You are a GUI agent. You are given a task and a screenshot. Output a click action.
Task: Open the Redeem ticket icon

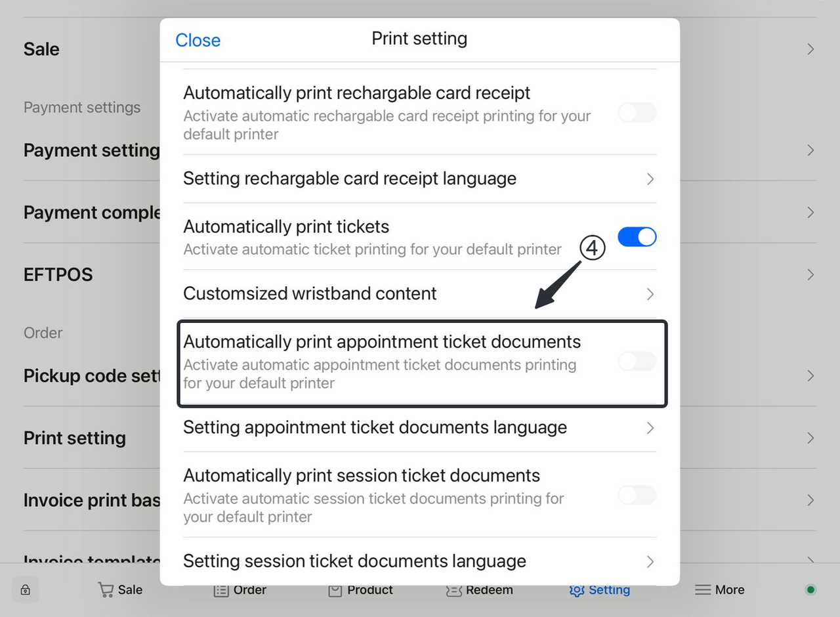(x=453, y=590)
